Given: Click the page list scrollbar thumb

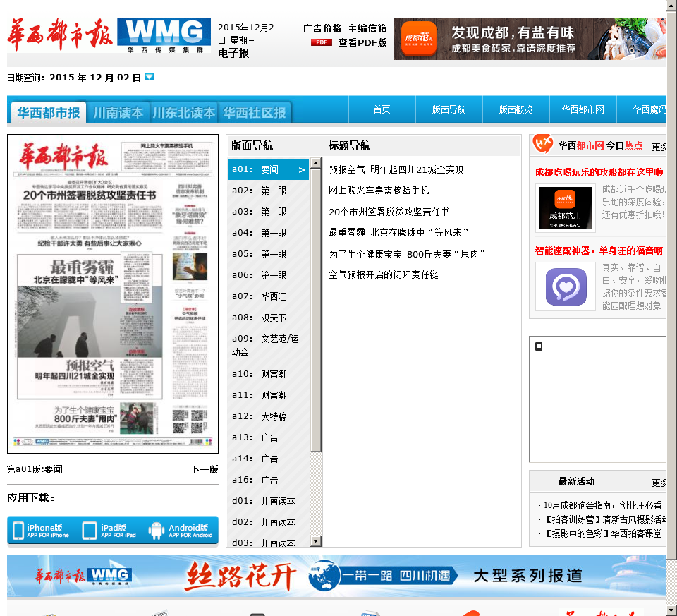Looking at the screenshot, I should [x=316, y=310].
